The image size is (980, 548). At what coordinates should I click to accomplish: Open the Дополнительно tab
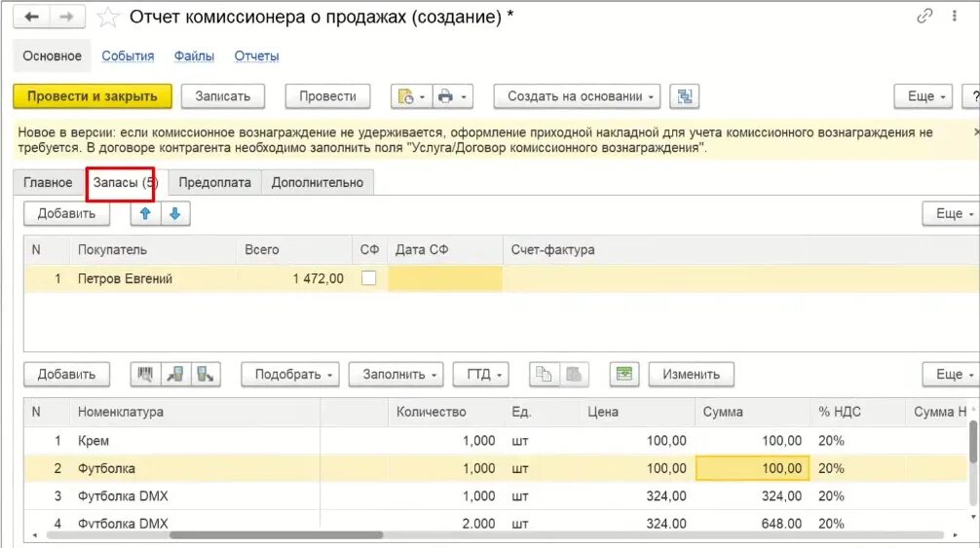click(x=317, y=182)
